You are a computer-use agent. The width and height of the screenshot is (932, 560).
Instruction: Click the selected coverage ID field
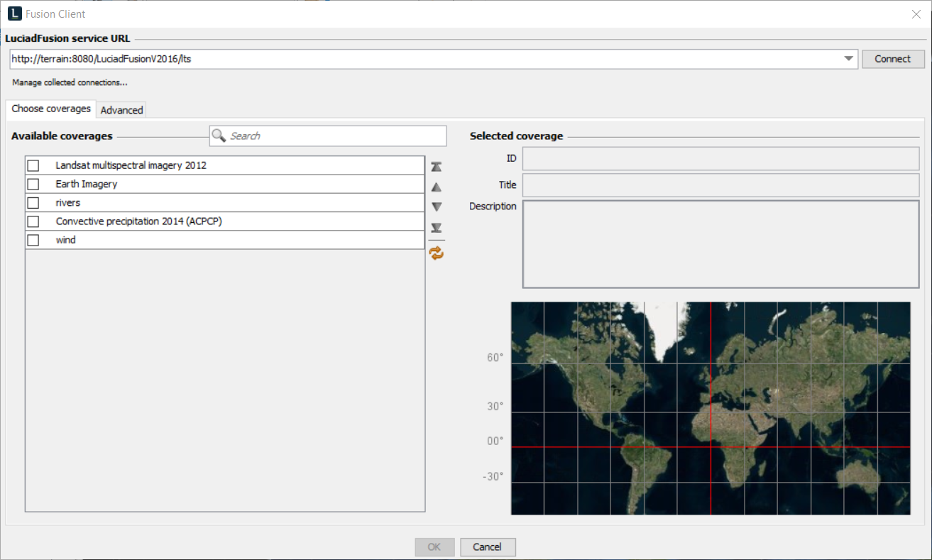pos(720,158)
